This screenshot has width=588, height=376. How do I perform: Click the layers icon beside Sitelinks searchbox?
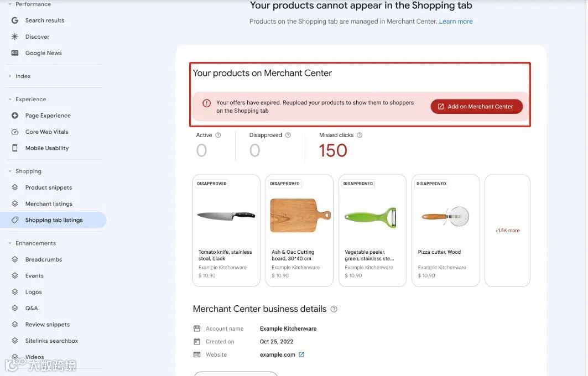point(14,341)
